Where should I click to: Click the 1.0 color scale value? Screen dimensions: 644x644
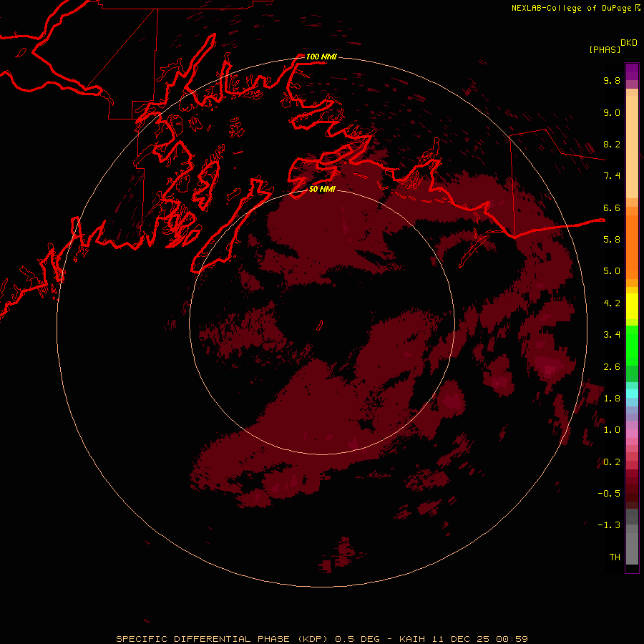click(x=612, y=430)
